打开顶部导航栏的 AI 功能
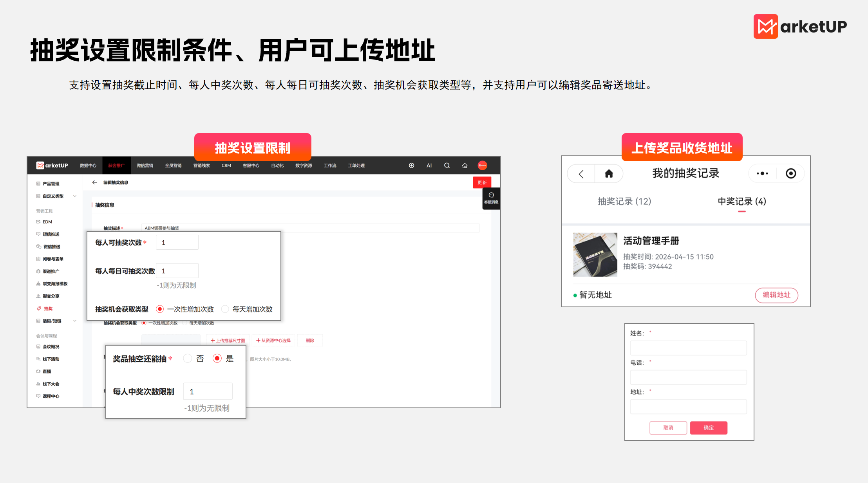The image size is (868, 483). (x=429, y=165)
